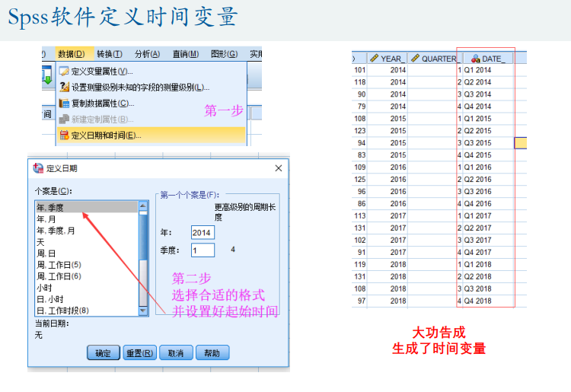Click the calendar icon for 定义日期和时间

[x=64, y=135]
